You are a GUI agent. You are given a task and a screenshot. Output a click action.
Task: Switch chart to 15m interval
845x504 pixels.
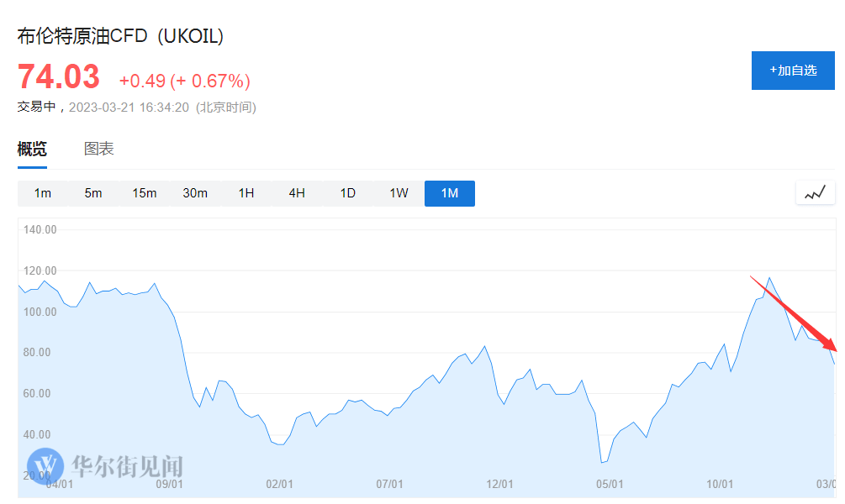(145, 193)
